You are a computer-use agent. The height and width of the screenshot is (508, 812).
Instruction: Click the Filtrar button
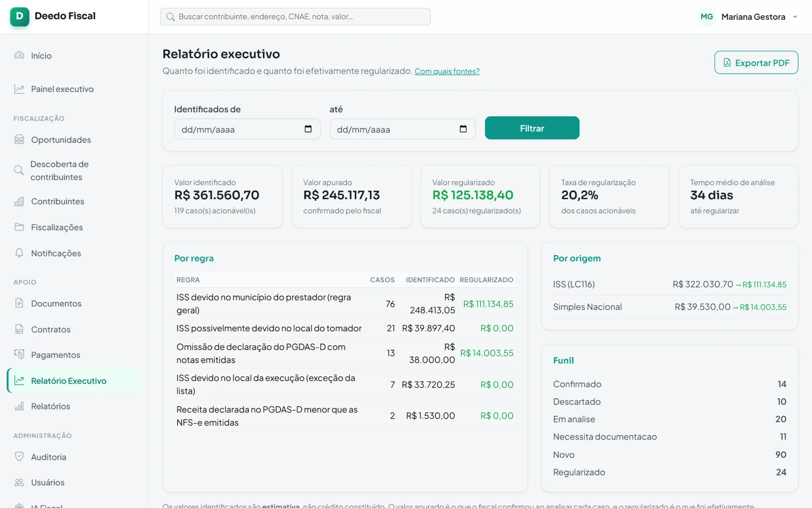pyautogui.click(x=532, y=128)
